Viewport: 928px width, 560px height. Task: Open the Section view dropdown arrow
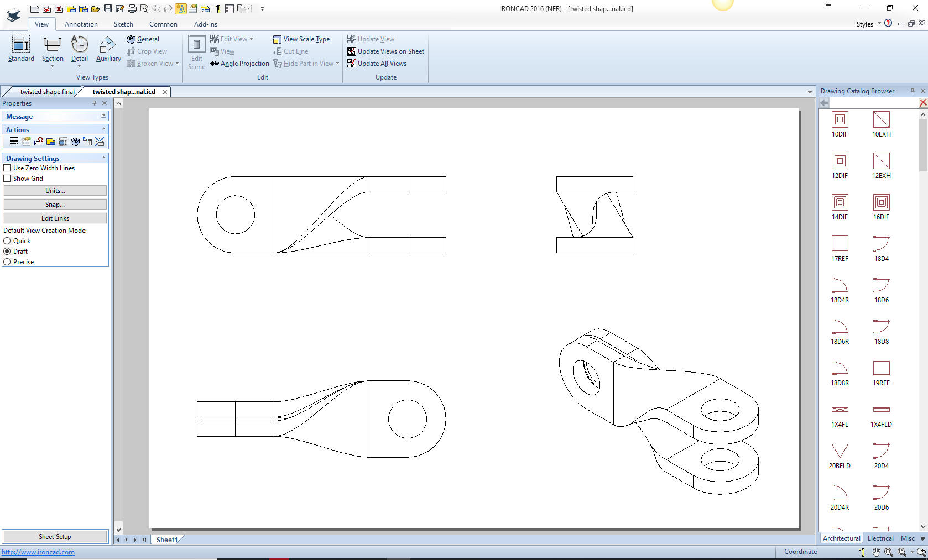53,66
